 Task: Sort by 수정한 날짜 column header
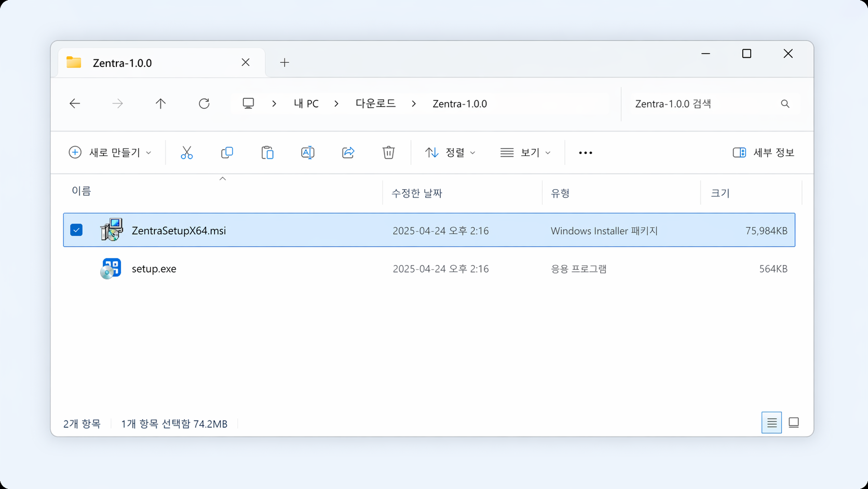tap(417, 193)
